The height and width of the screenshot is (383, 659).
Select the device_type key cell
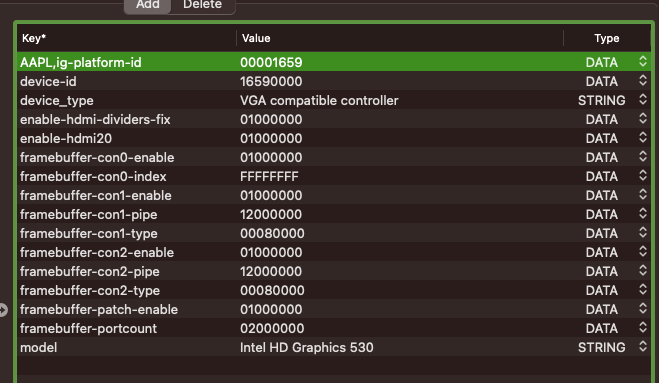point(57,101)
